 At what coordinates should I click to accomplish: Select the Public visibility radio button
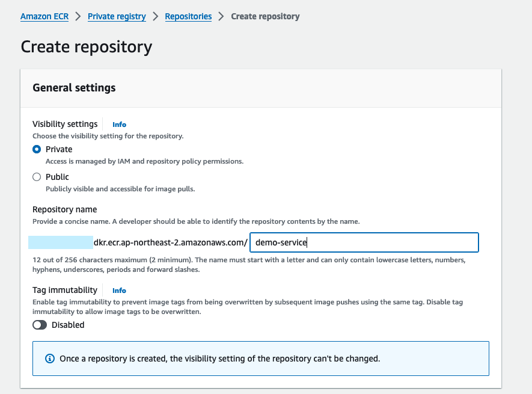point(37,177)
